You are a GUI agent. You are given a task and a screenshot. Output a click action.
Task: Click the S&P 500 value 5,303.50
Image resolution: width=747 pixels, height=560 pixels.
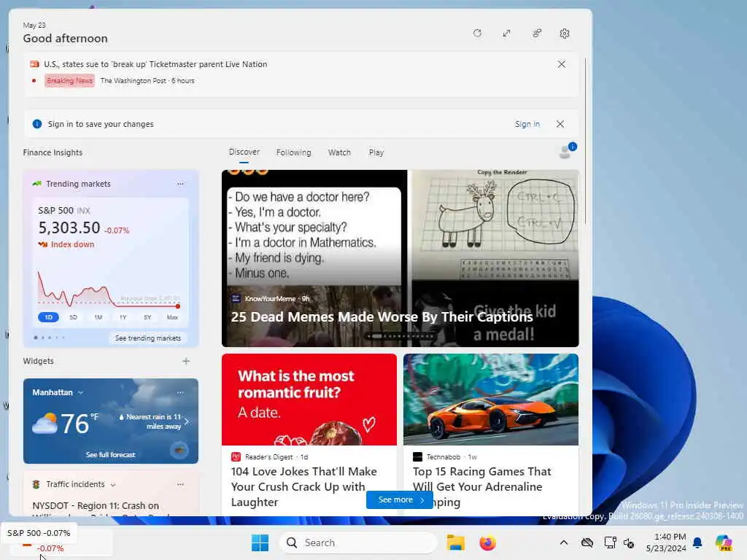tap(69, 227)
